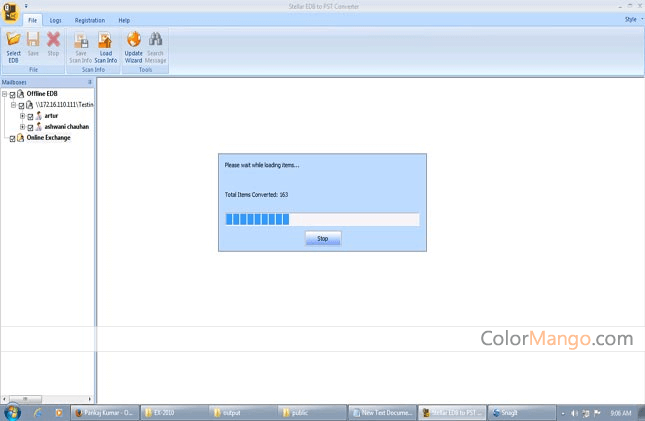Click the Stellar application logo button
Viewport: 645px width, 421px height.
[11, 12]
